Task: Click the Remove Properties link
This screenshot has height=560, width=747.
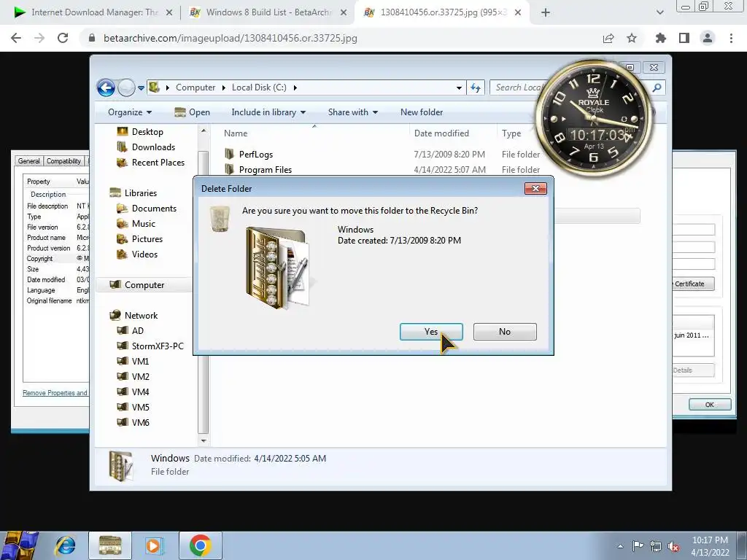Action: (55, 393)
